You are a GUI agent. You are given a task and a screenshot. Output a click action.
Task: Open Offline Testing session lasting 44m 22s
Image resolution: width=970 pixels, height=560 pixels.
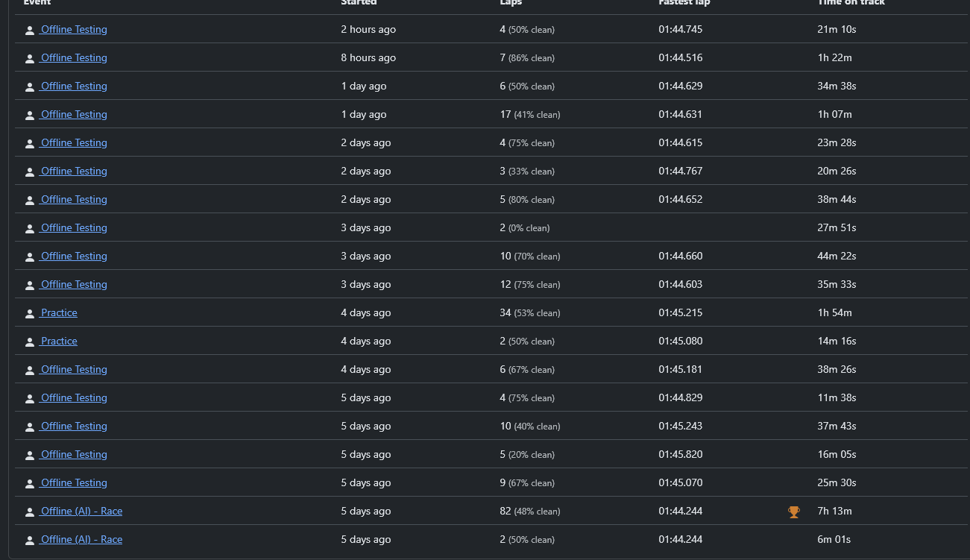pyautogui.click(x=73, y=256)
